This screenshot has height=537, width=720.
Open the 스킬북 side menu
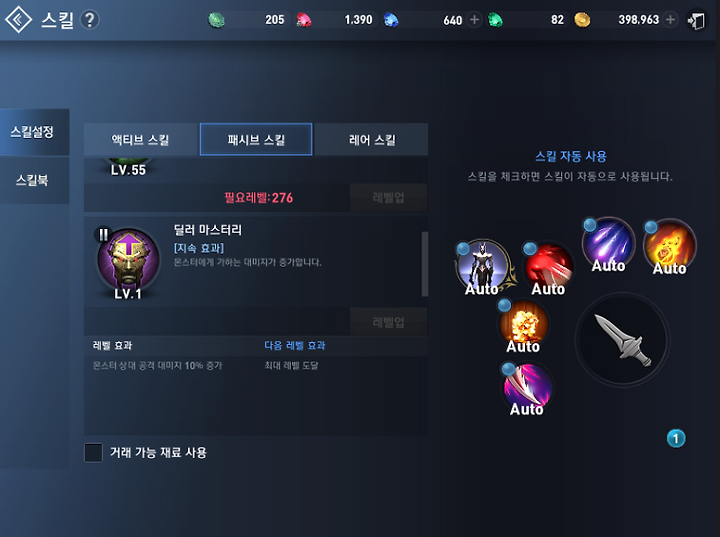34,180
